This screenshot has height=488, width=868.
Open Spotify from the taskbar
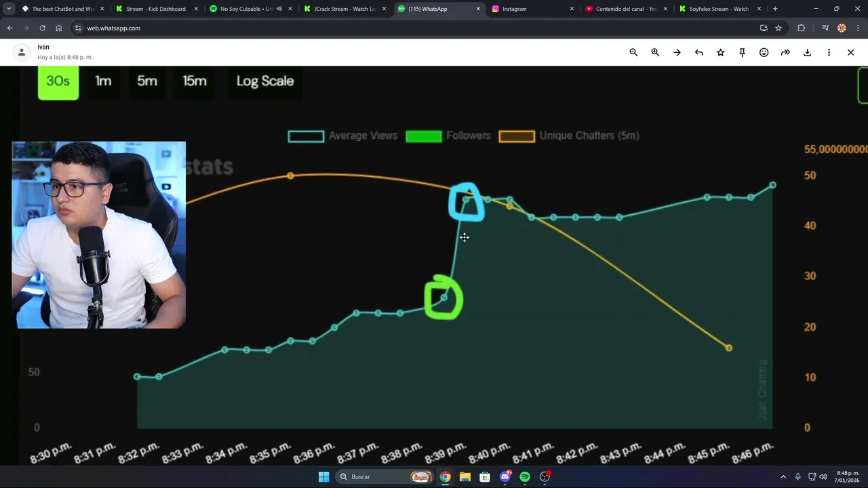point(525,476)
